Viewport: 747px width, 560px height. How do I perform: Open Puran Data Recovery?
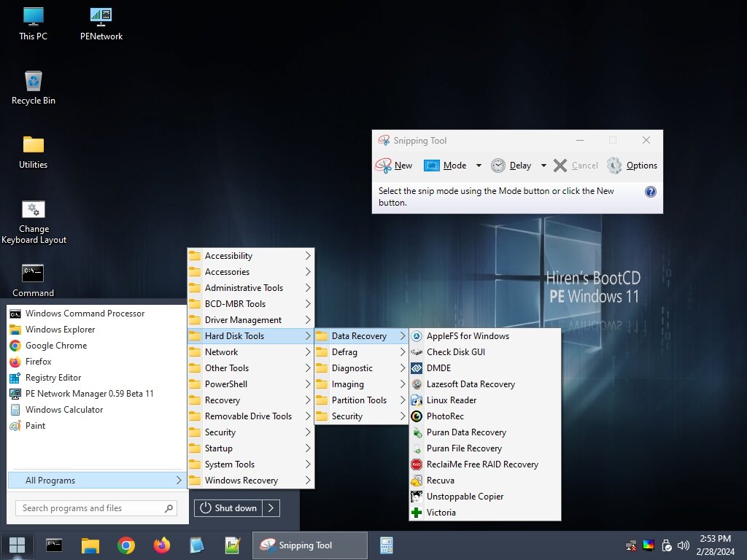(x=485, y=432)
